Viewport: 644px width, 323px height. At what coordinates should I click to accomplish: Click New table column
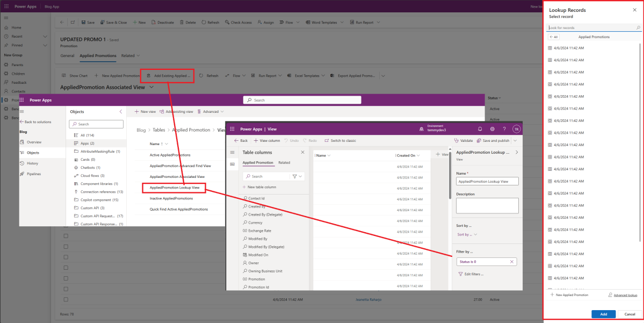[x=259, y=187]
